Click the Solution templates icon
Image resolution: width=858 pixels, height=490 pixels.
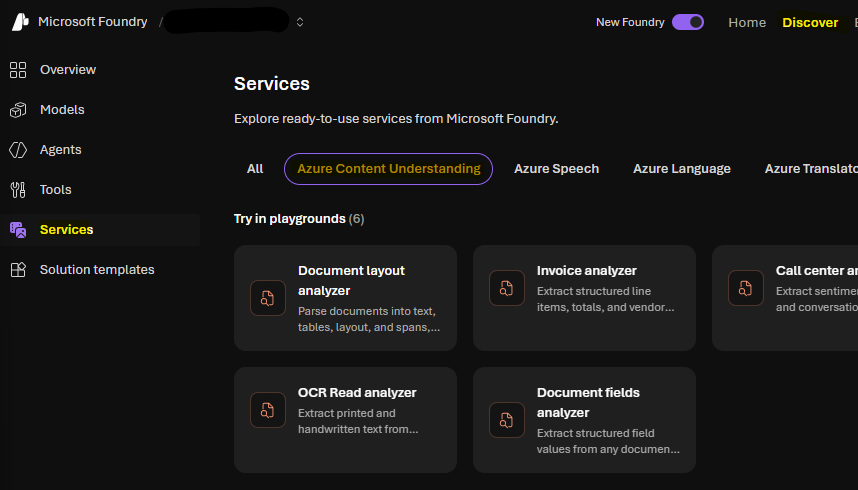(x=18, y=269)
